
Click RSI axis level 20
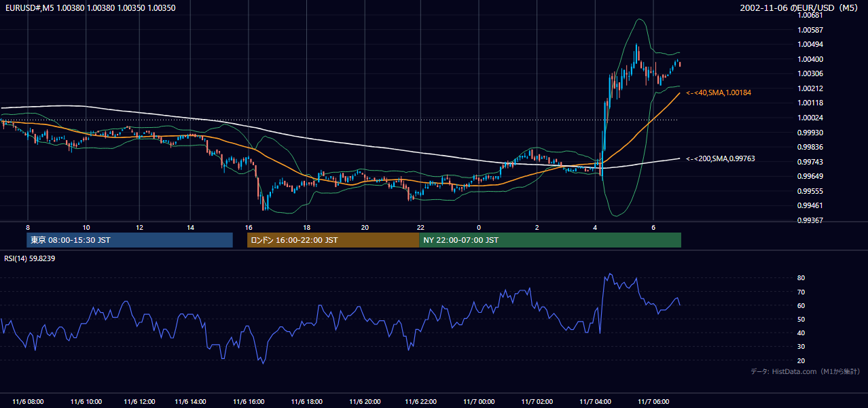(x=801, y=360)
